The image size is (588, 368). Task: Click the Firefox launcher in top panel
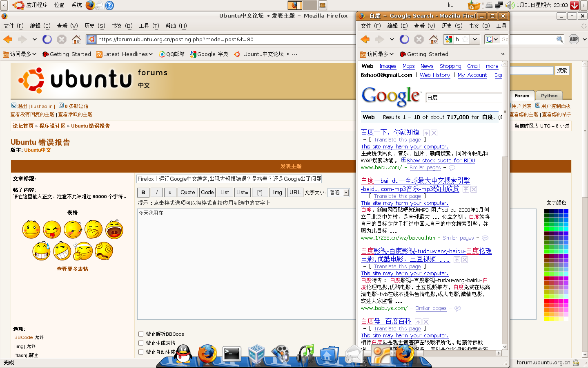90,5
